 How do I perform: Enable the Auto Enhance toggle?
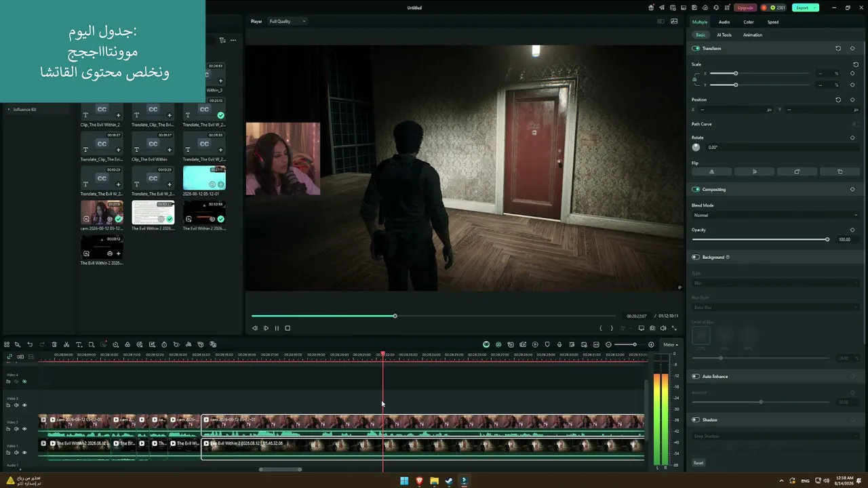(x=696, y=376)
